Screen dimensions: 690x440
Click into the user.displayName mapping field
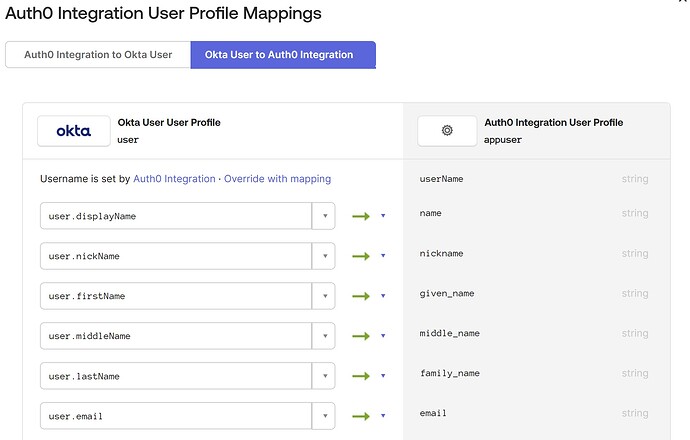175,216
